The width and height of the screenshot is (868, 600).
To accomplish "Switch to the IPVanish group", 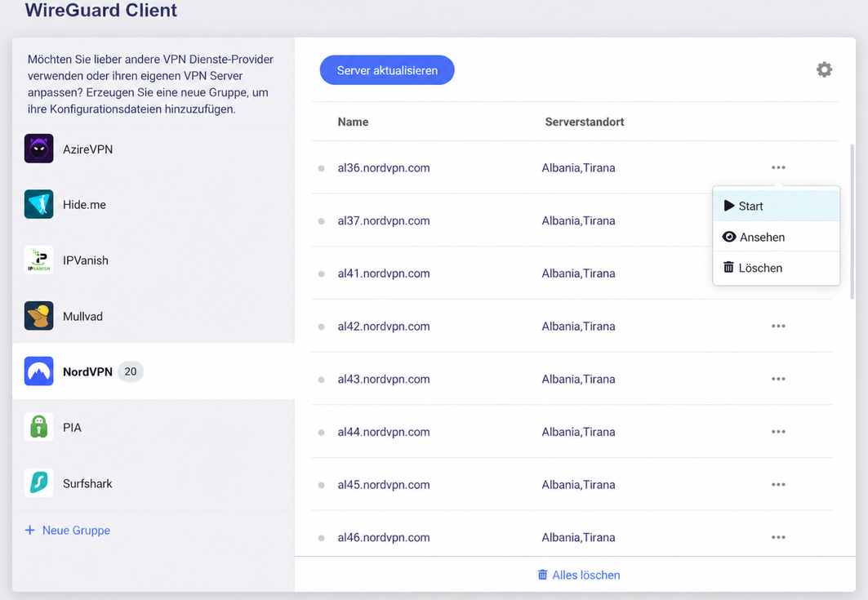I will point(153,260).
